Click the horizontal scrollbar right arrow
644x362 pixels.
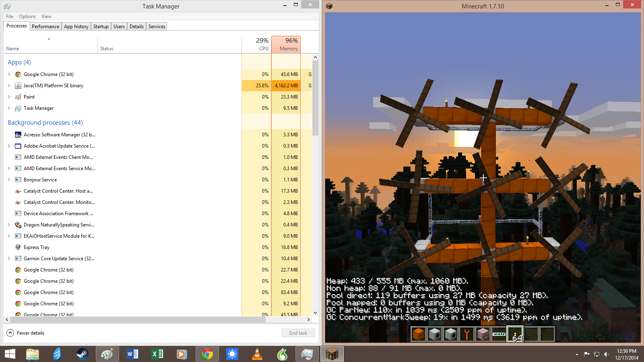[309, 320]
